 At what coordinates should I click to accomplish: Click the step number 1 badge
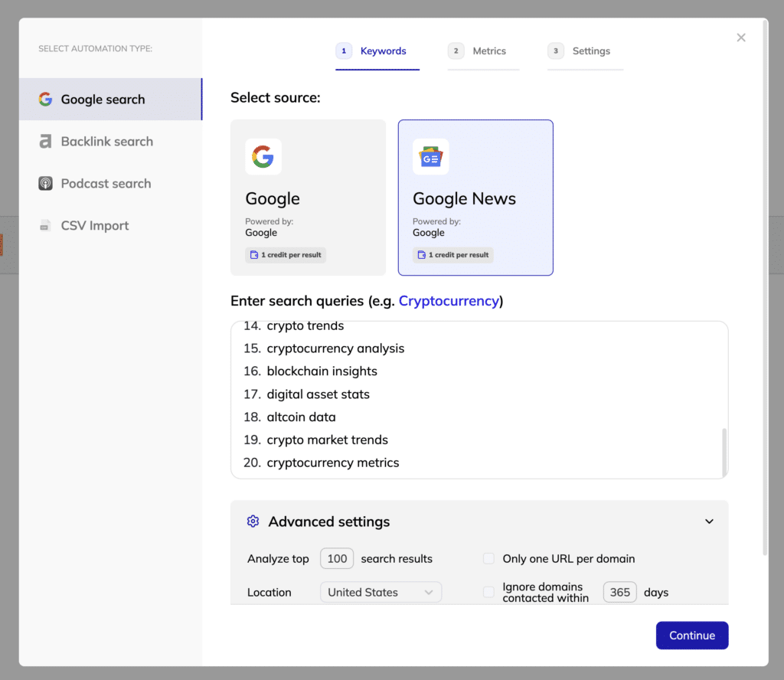344,51
